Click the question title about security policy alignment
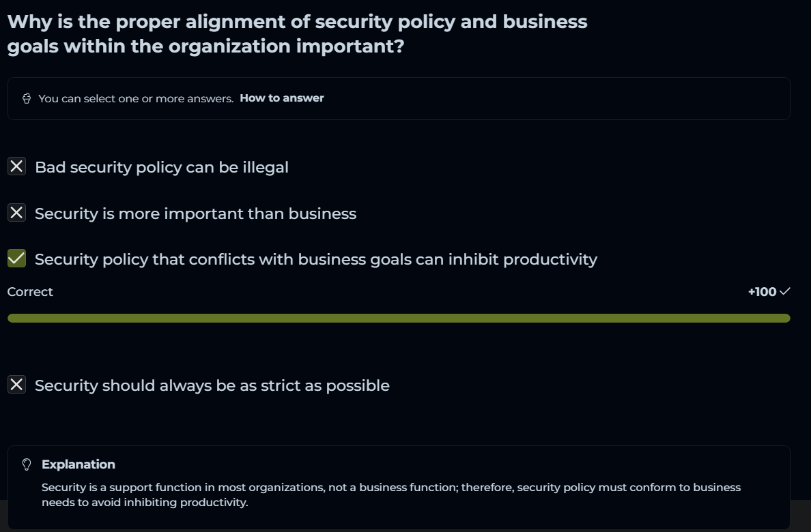Viewport: 811px width, 532px height. (x=297, y=34)
